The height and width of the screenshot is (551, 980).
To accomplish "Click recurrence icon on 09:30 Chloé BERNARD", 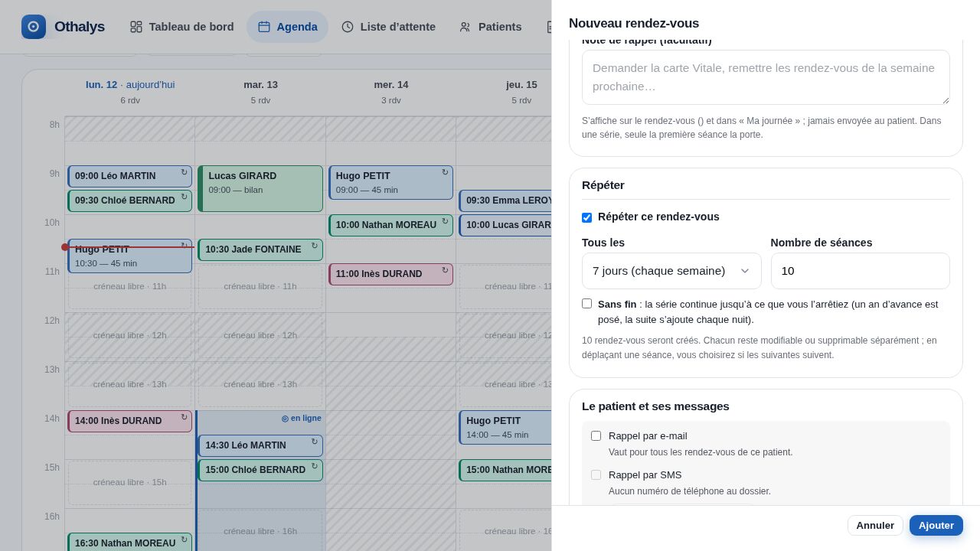I will pyautogui.click(x=184, y=197).
